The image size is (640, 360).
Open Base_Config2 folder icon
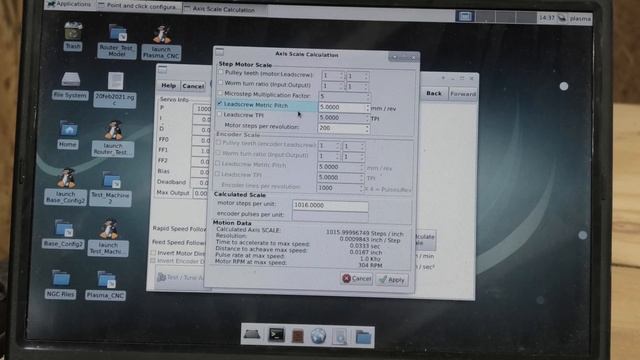[63, 234]
